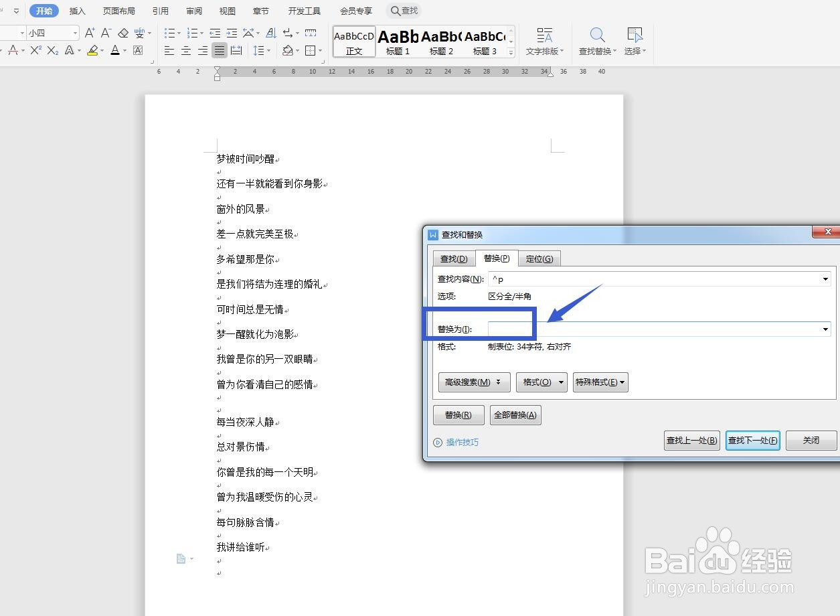
Task: Apply text highlight color
Action: coord(94,50)
